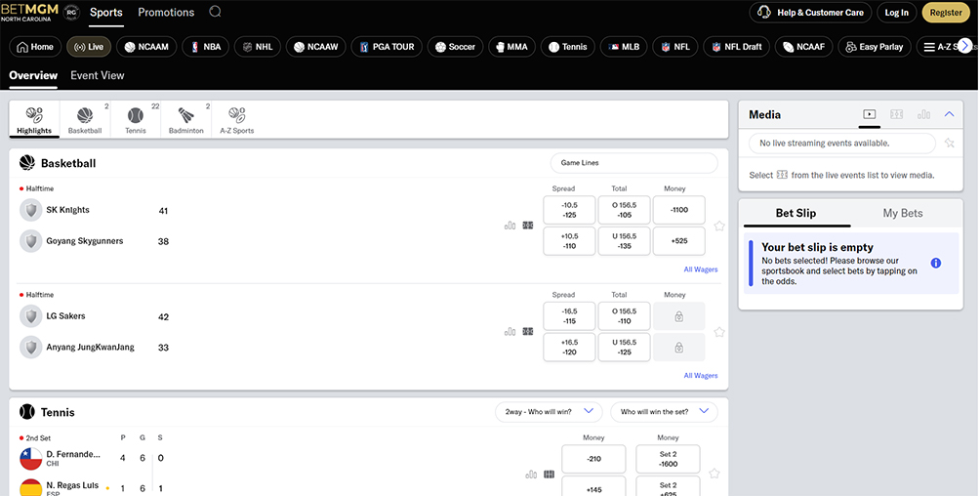This screenshot has height=496, width=980.
Task: Click the RG responsible gaming badge
Action: click(72, 12)
